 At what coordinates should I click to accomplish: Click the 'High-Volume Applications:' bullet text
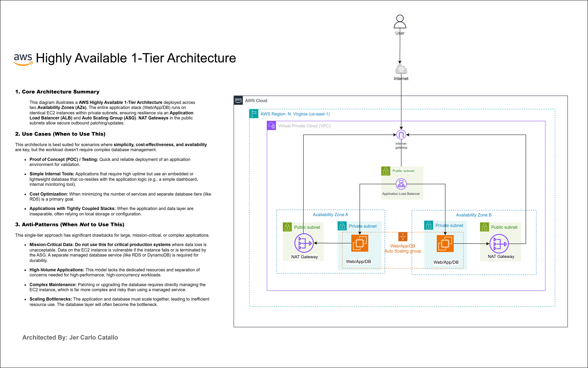pyautogui.click(x=57, y=270)
